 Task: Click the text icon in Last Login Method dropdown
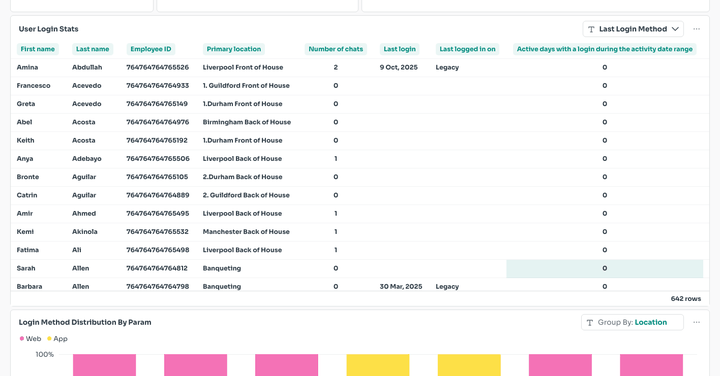(591, 29)
